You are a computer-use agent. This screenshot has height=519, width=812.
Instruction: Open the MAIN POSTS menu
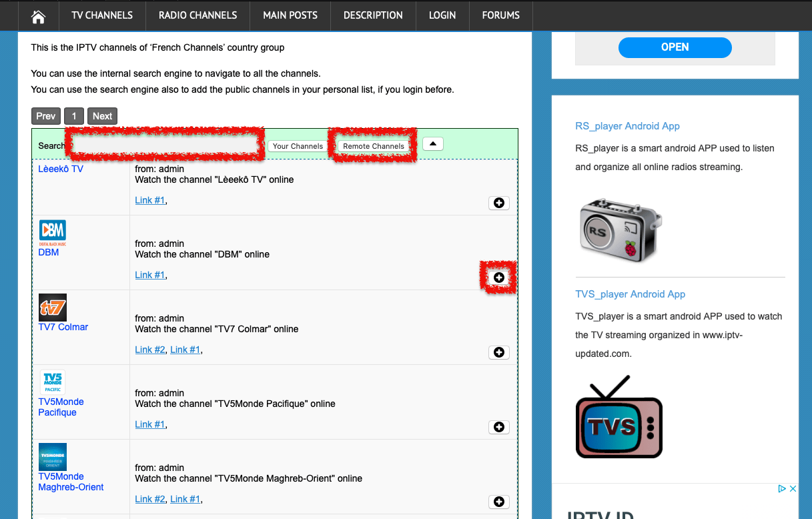coord(290,15)
